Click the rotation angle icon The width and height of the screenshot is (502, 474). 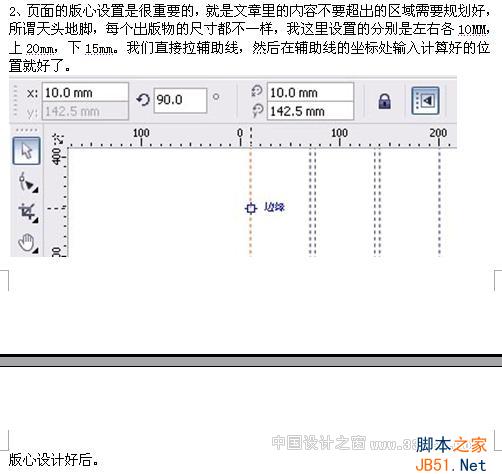point(143,100)
